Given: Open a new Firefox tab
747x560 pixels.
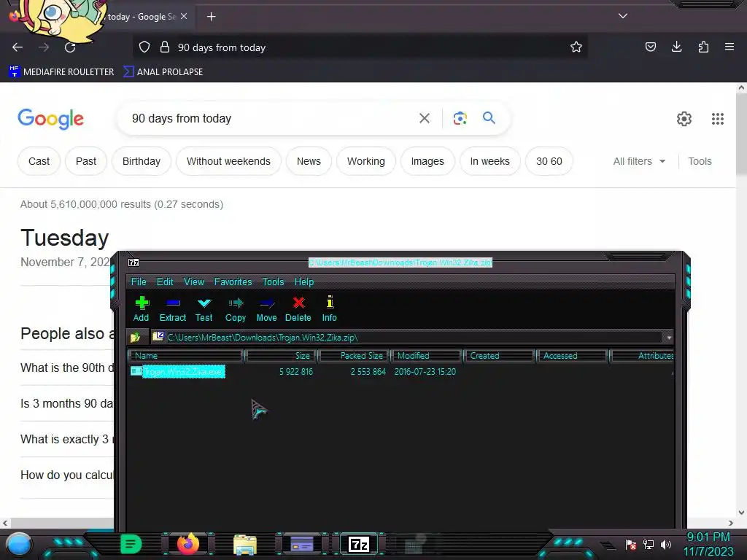Looking at the screenshot, I should click(211, 17).
